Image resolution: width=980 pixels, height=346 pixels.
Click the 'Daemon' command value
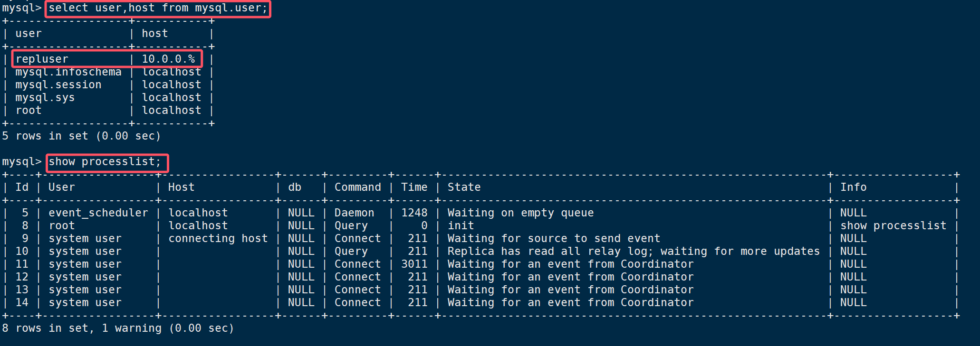(x=354, y=213)
